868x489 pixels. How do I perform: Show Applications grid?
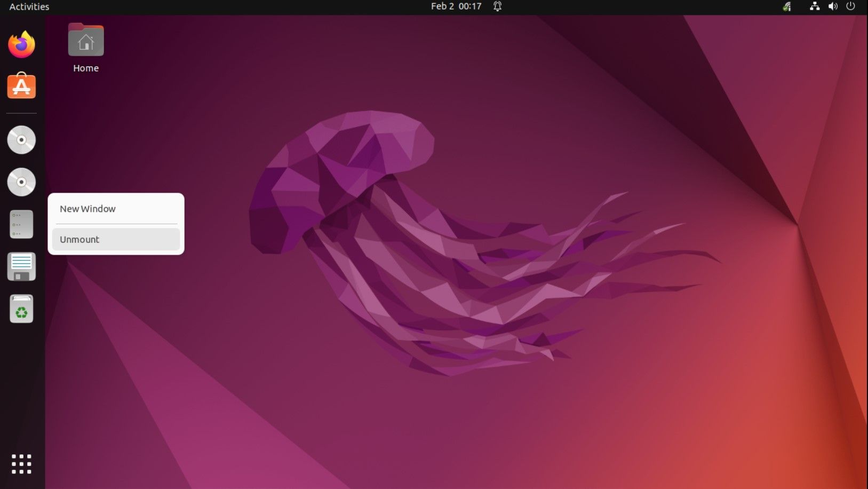[21, 464]
